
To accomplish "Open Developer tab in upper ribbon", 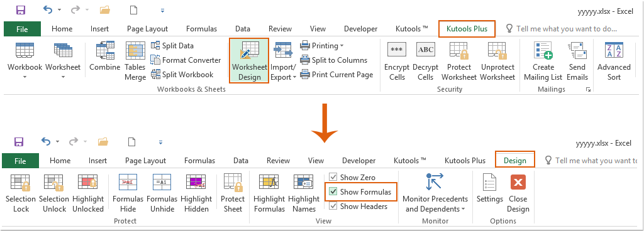I will [360, 29].
